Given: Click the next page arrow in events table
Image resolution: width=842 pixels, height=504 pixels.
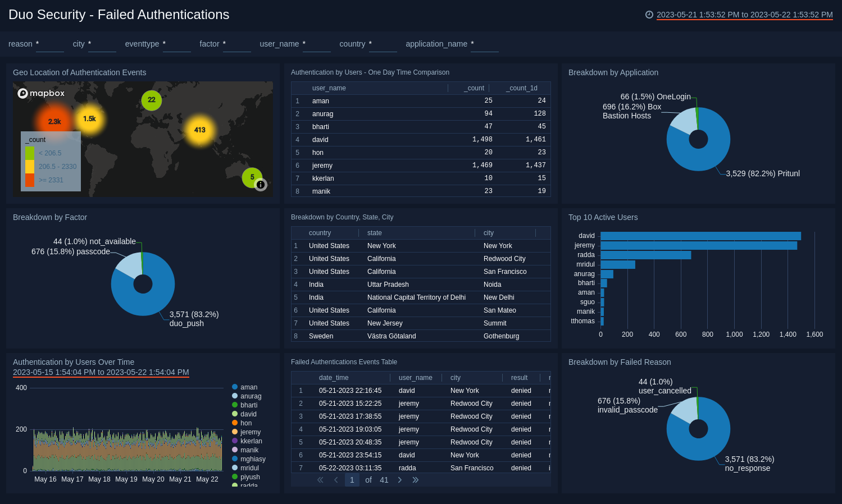Looking at the screenshot, I should [400, 480].
